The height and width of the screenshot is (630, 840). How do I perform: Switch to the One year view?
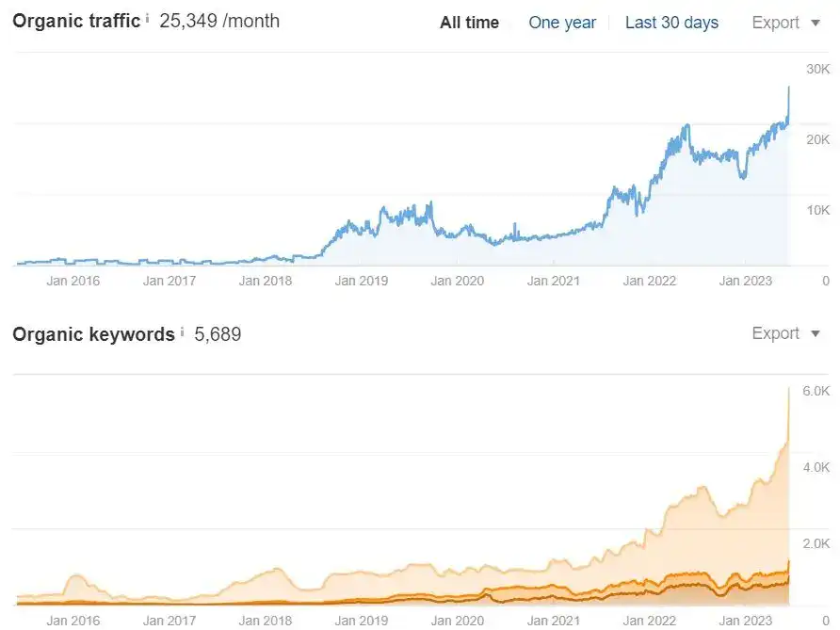tap(562, 23)
